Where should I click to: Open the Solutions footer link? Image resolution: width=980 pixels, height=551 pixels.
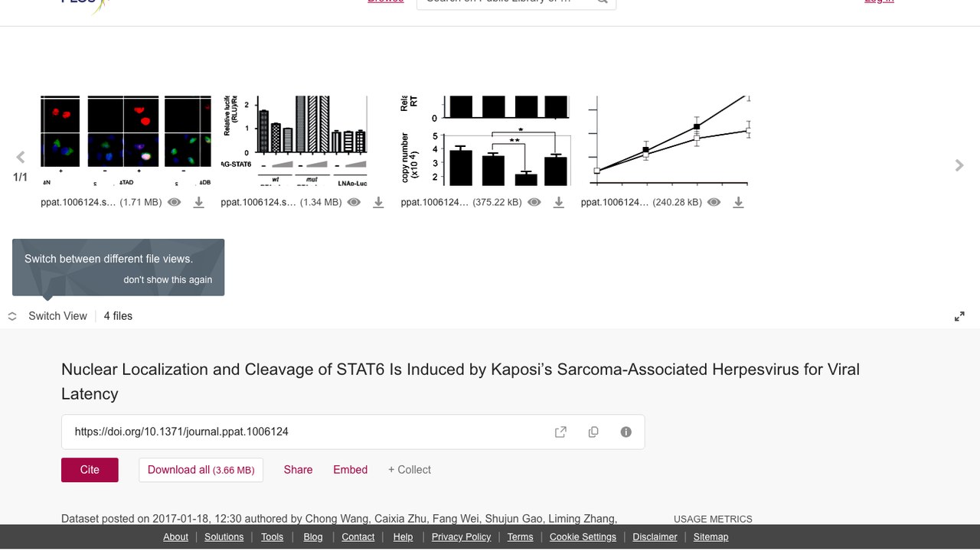tap(224, 537)
